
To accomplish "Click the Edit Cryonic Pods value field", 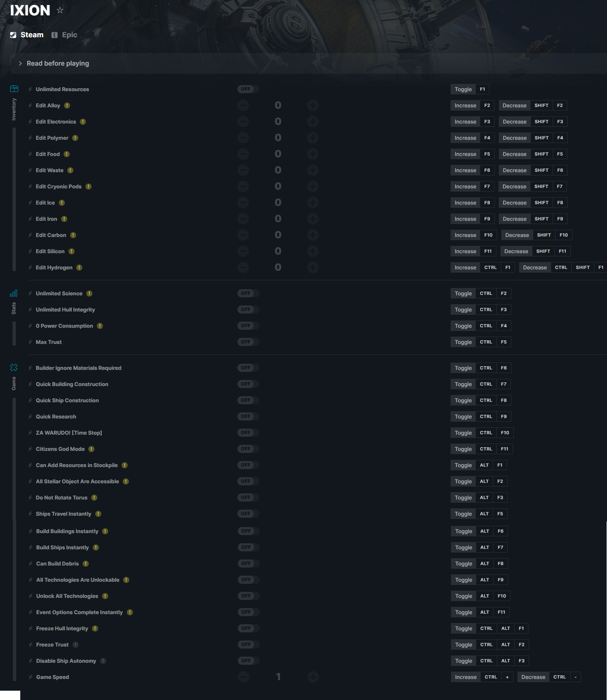I will tap(278, 186).
